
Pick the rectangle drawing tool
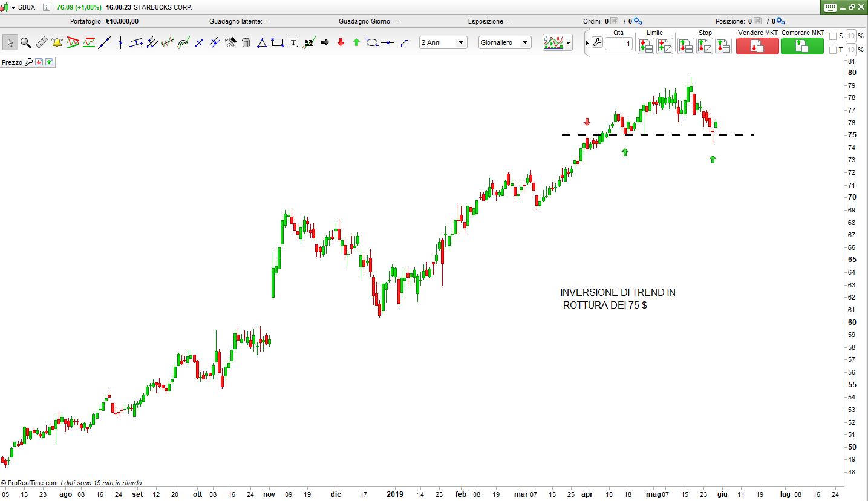[278, 42]
